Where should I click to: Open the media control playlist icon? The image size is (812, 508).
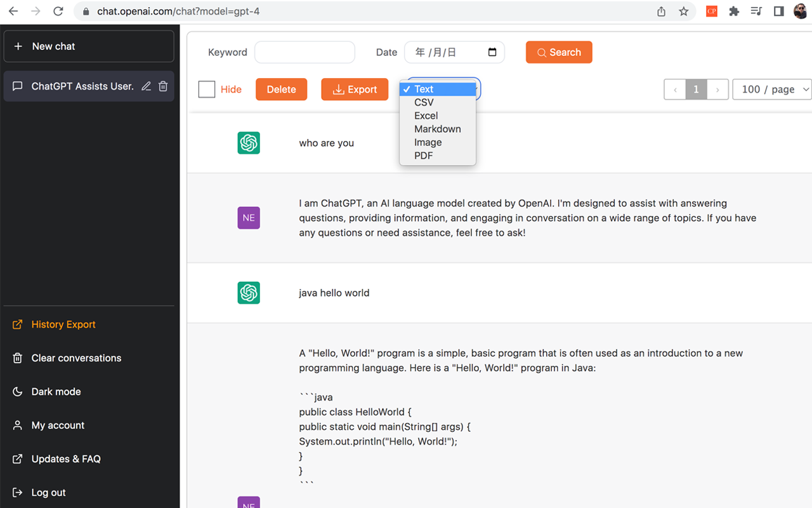point(756,11)
